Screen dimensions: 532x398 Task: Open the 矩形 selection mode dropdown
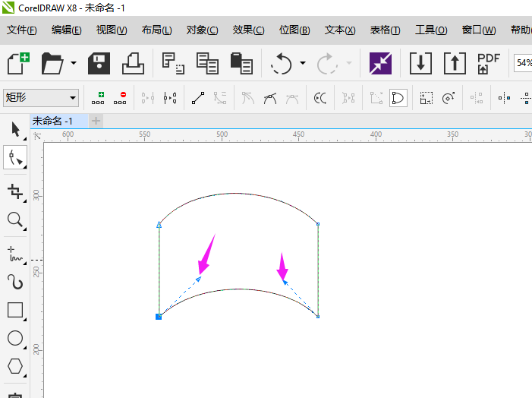(x=41, y=98)
